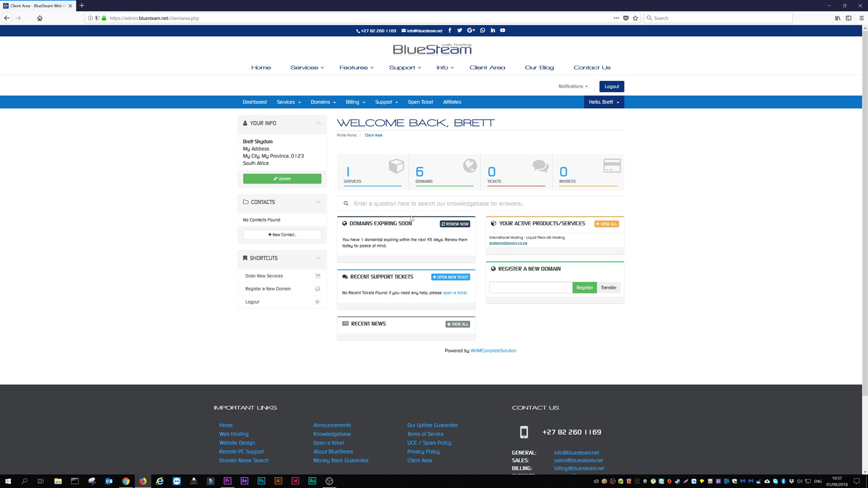Click View All in Recent News

458,324
